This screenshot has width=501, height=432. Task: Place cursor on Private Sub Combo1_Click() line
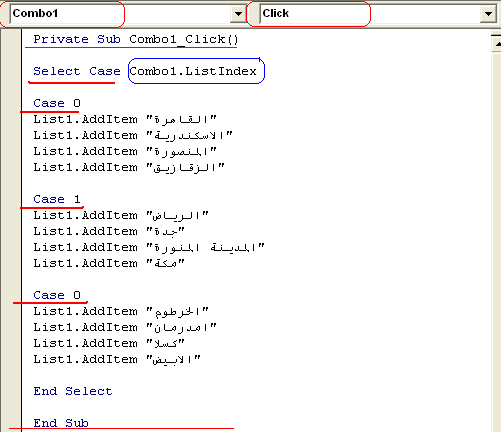pyautogui.click(x=136, y=39)
